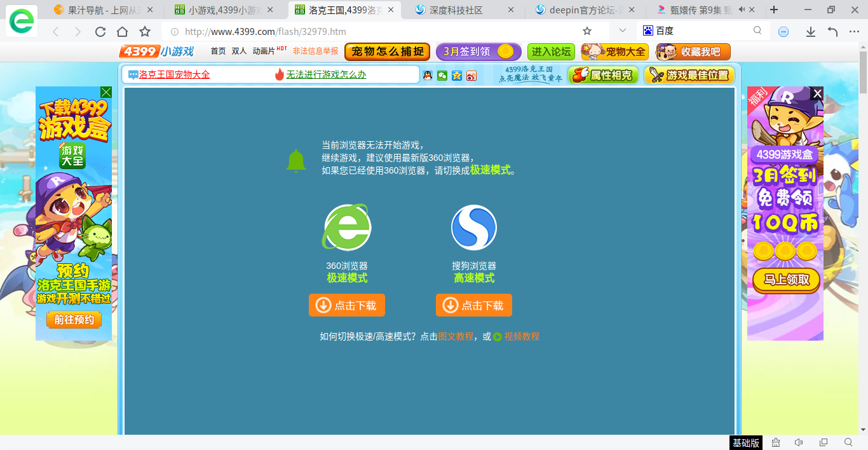Screen dimensions: 868x450
Task: Switch to the deepin官方论坛 tab
Action: (x=585, y=10)
